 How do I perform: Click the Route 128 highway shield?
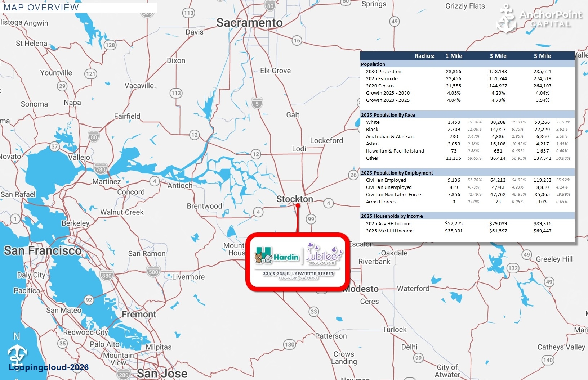[x=110, y=45]
